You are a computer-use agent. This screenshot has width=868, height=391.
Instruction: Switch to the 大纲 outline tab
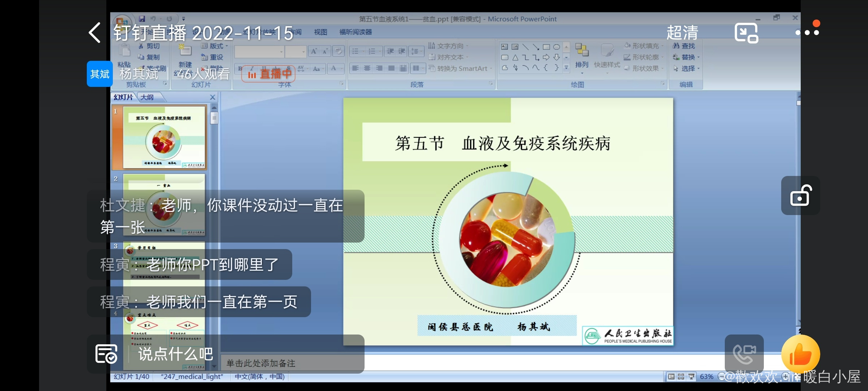click(x=147, y=97)
